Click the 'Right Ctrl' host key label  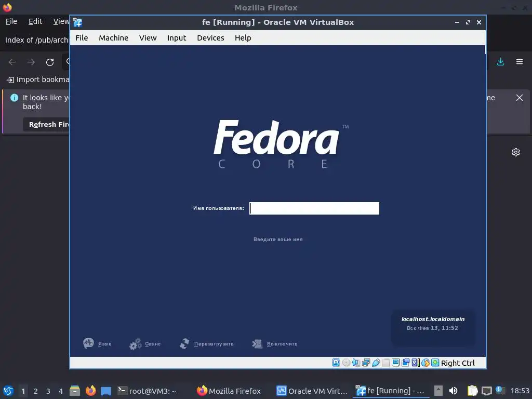pos(458,363)
